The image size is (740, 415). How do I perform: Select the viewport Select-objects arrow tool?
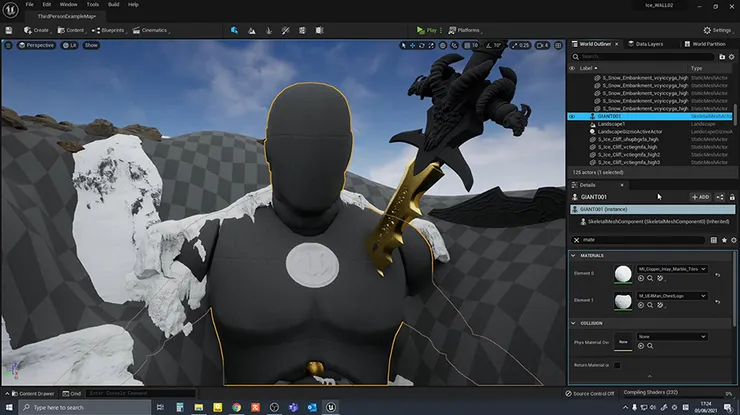click(403, 45)
